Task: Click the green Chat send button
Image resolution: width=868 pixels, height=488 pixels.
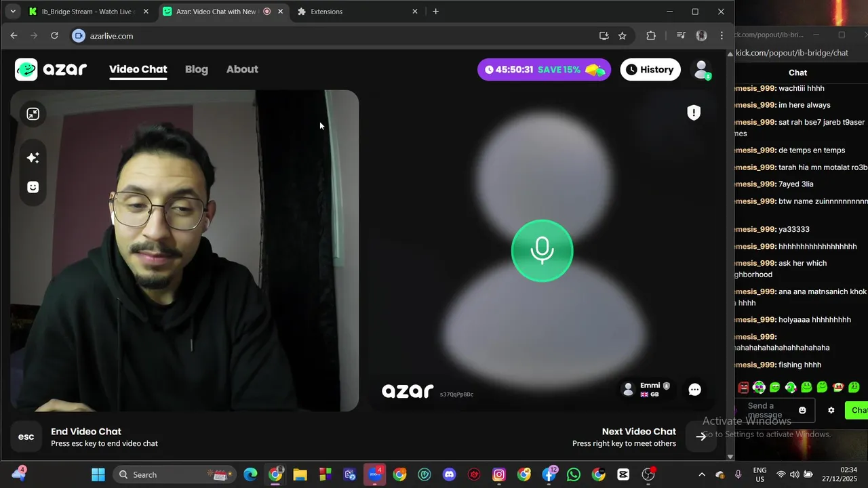Action: (x=856, y=410)
